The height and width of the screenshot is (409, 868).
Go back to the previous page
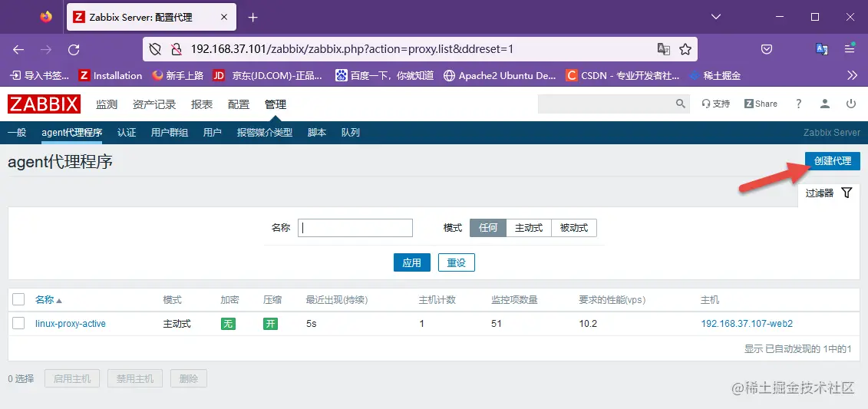point(18,49)
